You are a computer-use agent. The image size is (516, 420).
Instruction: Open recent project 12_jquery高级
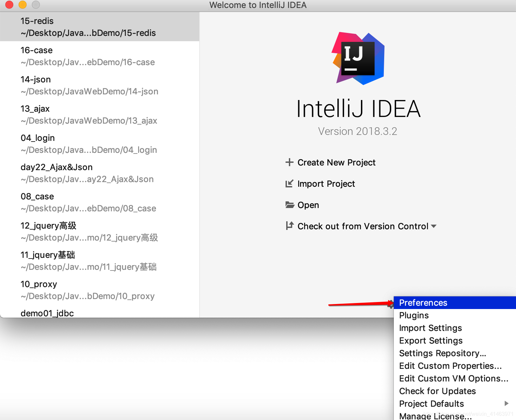[x=100, y=231]
